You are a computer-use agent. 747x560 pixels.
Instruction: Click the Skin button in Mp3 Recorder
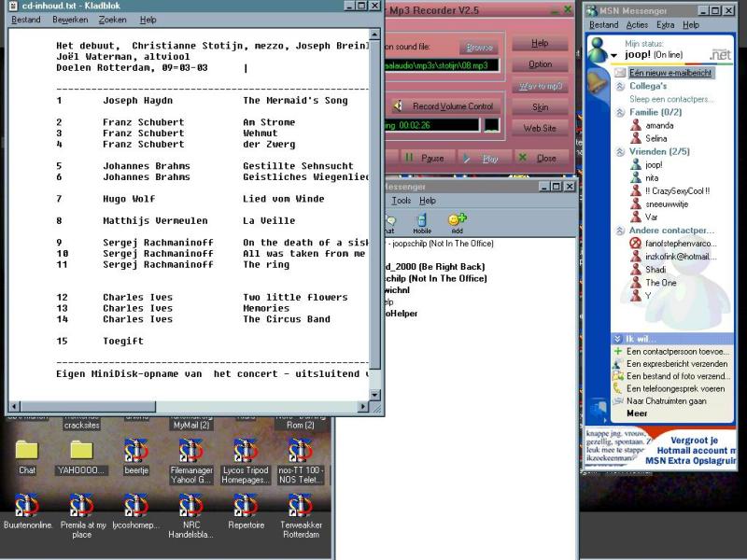(540, 107)
